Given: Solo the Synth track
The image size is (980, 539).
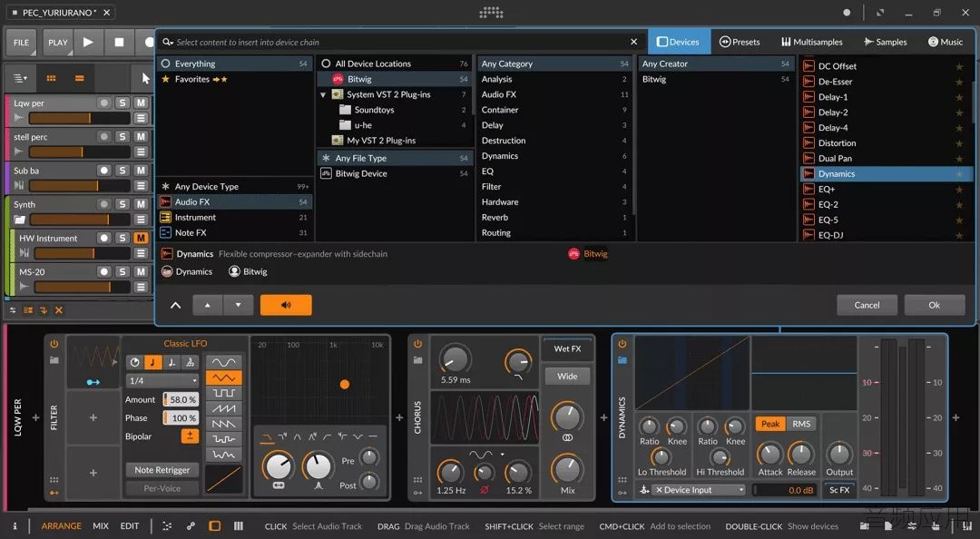Looking at the screenshot, I should click(122, 204).
